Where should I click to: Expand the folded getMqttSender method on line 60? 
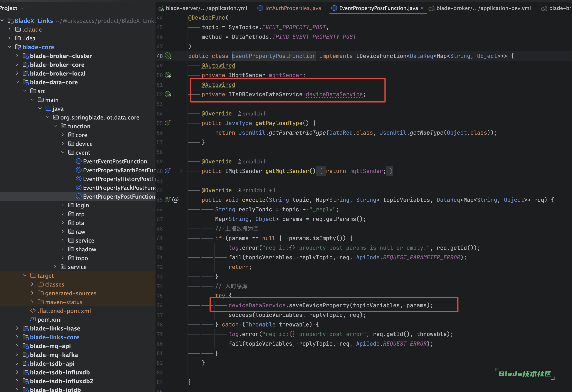(x=182, y=171)
